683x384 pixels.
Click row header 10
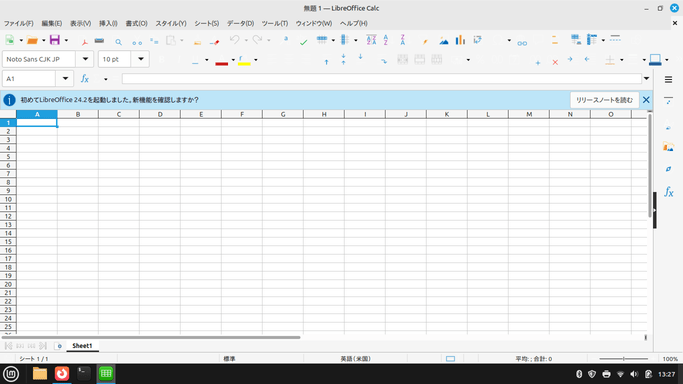(x=8, y=199)
